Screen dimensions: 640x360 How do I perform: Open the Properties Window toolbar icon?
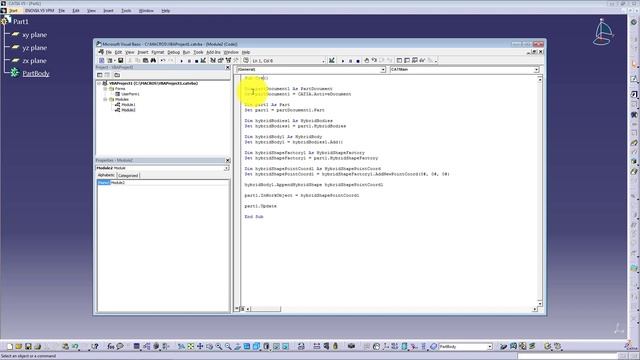pos(221,60)
